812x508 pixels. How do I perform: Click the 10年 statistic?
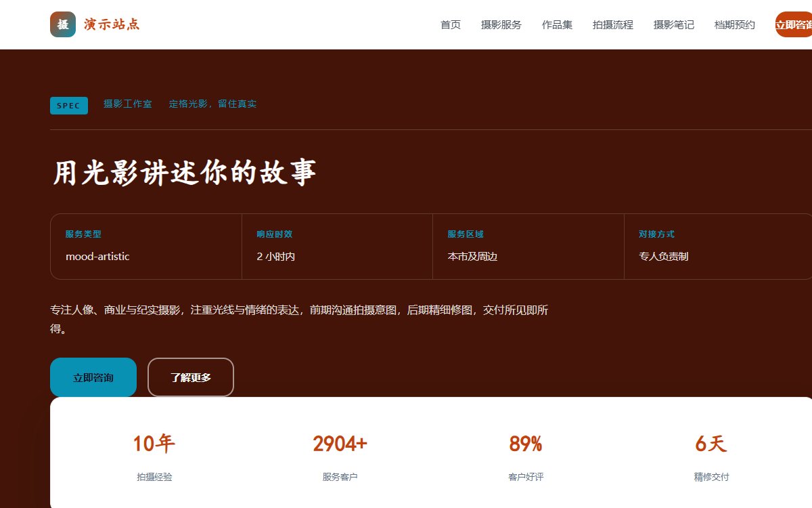[x=154, y=444]
